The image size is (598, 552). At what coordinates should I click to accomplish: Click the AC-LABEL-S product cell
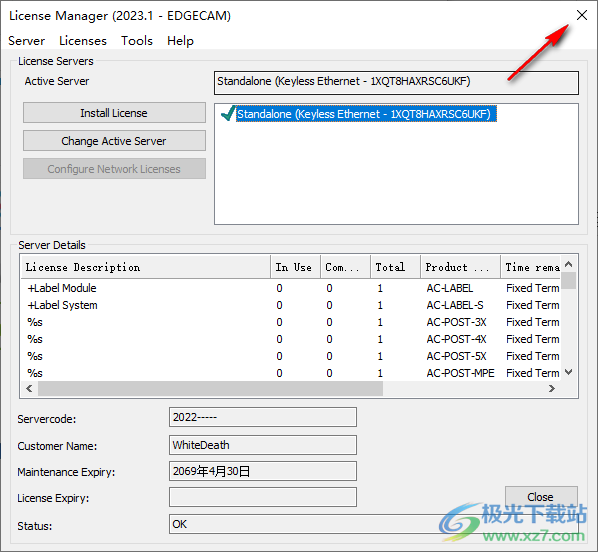coord(455,305)
